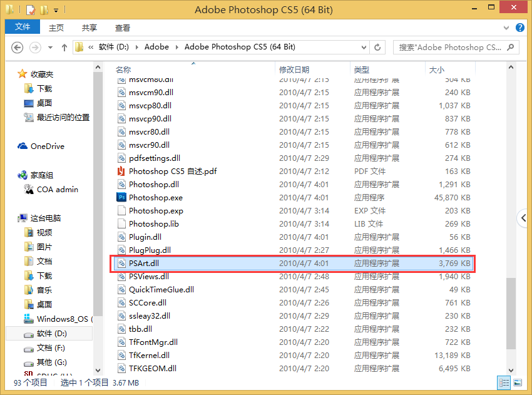
Task: Open 最近访问的位置 in sidebar
Action: pos(63,118)
